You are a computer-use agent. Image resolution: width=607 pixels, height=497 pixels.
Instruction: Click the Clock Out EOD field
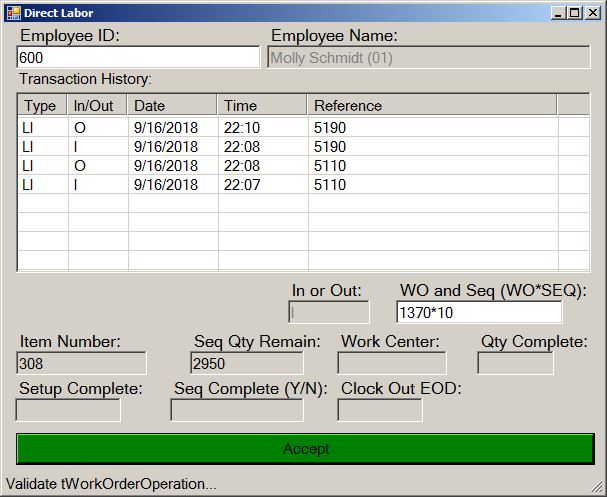(379, 410)
